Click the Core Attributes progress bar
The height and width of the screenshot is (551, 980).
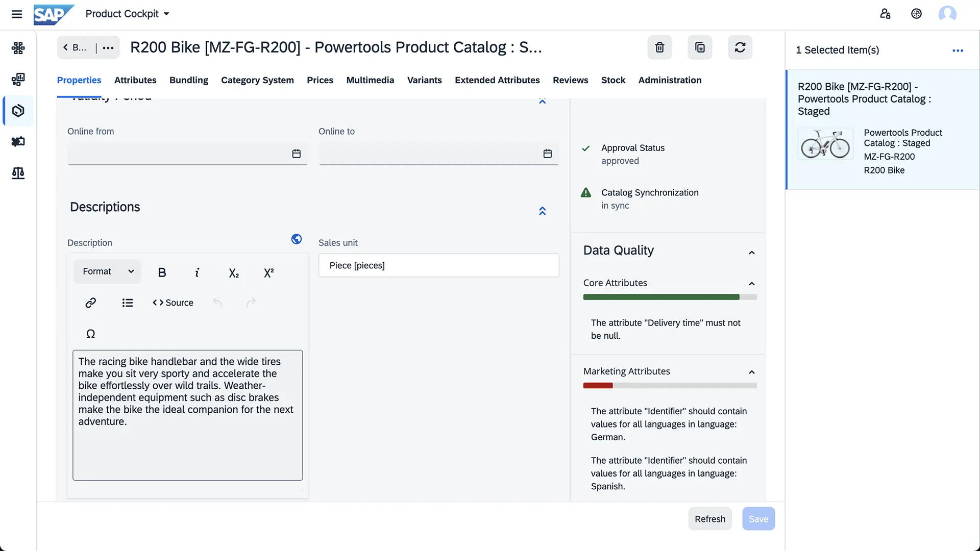(670, 297)
